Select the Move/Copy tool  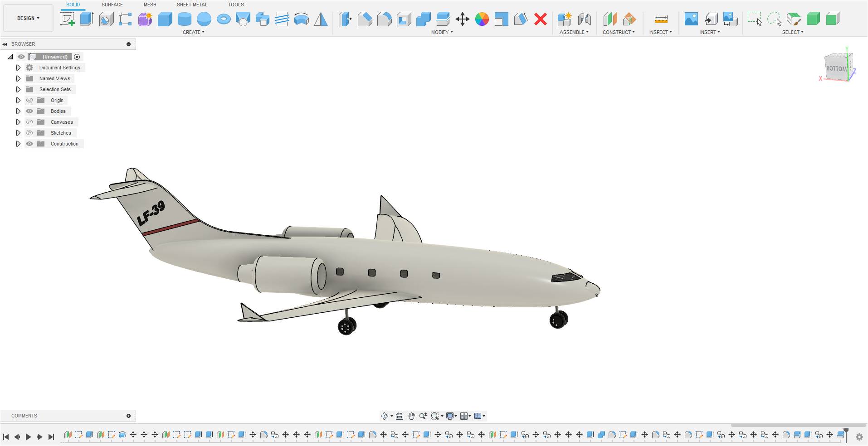click(x=462, y=19)
